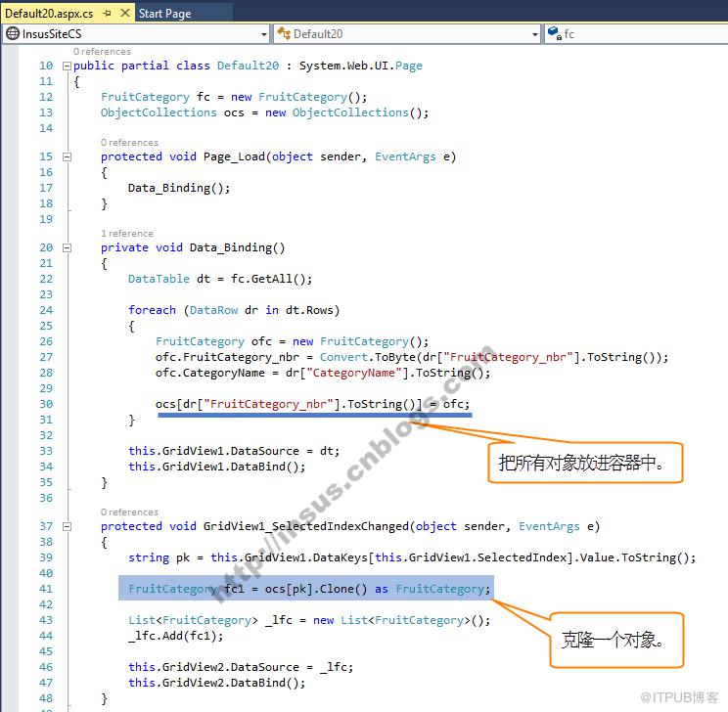Open the Default20 class dropdown
728x712 pixels.
[x=535, y=34]
